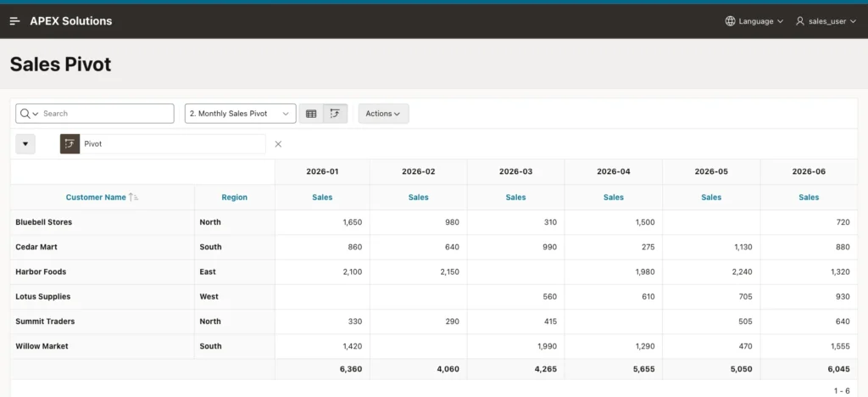
Task: Click the Region column header
Action: pos(235,197)
